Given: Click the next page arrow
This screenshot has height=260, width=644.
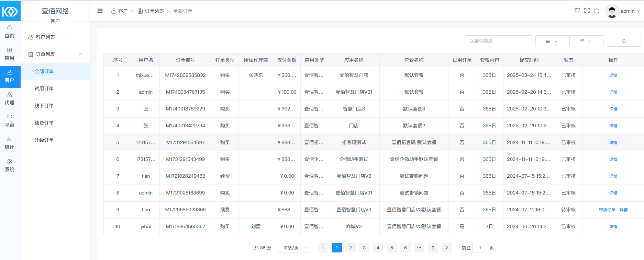Looking at the screenshot, I should (x=447, y=248).
